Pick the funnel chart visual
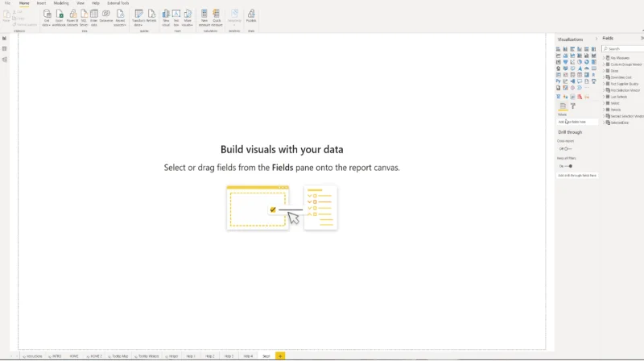 [565, 62]
